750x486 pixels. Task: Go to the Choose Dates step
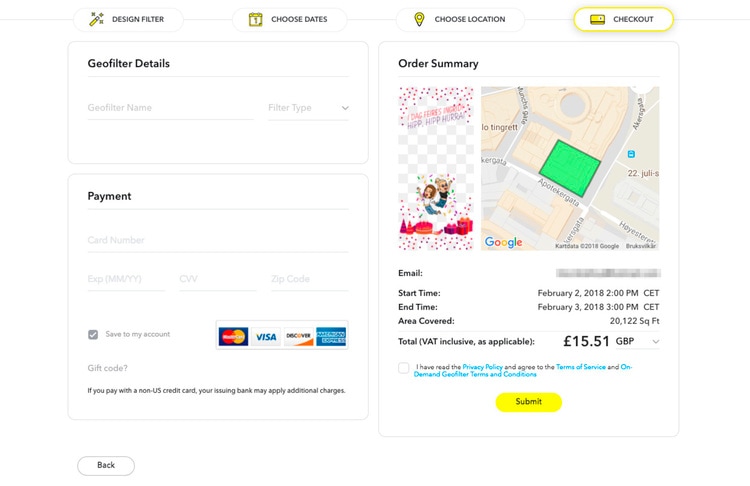click(290, 19)
